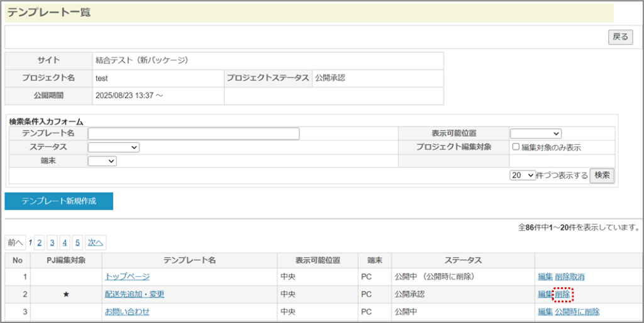Screen dimensions: 644x323
Task: Go to page 2 of results
Action: pyautogui.click(x=40, y=242)
